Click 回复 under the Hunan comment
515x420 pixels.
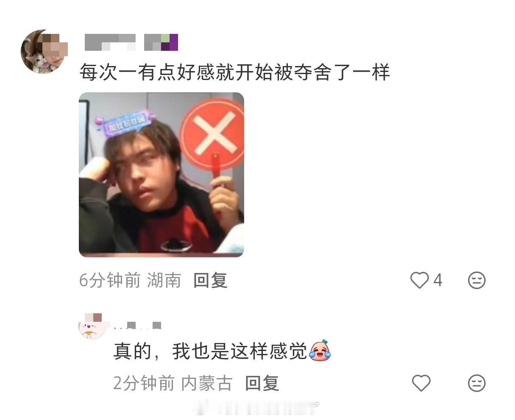210,280
